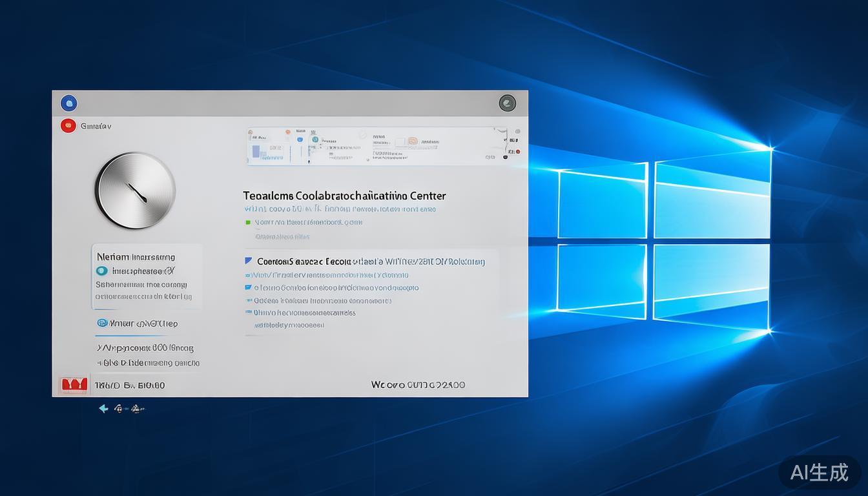The height and width of the screenshot is (496, 868).
Task: Select the Gmatav menu label
Action: pyautogui.click(x=96, y=127)
